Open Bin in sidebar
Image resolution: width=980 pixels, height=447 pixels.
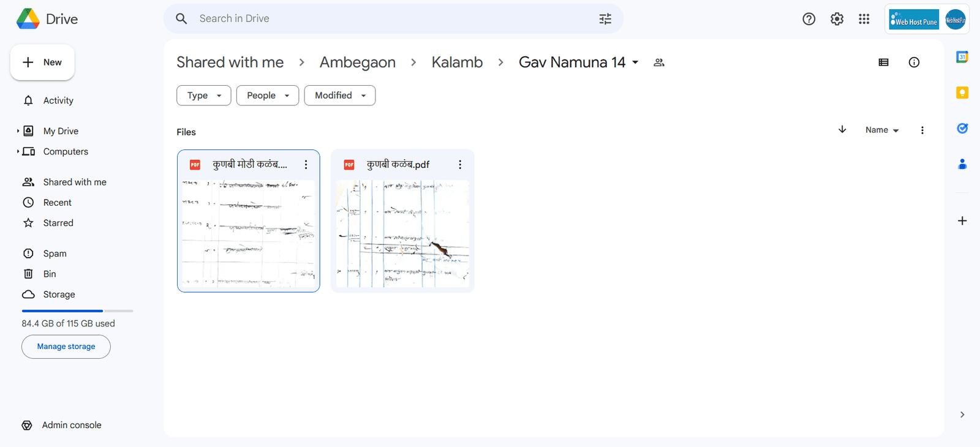tap(50, 274)
